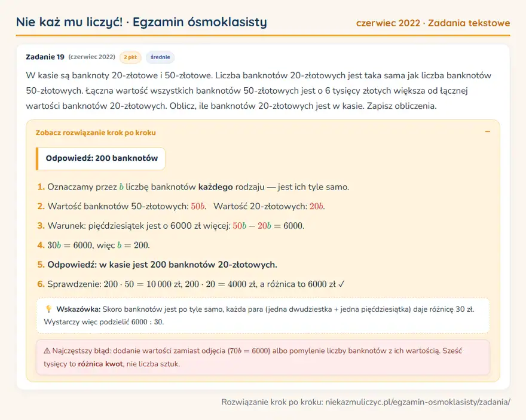This screenshot has width=526, height=420.
Task: Click step 6 'Sprawdzenie: 200 · 50 = 10 000 zł'
Action: [114, 284]
